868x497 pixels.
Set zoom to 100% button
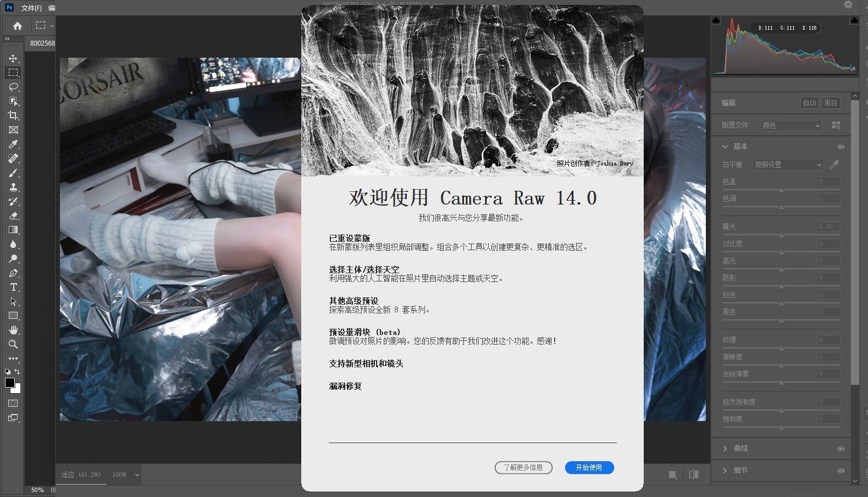[x=119, y=474]
